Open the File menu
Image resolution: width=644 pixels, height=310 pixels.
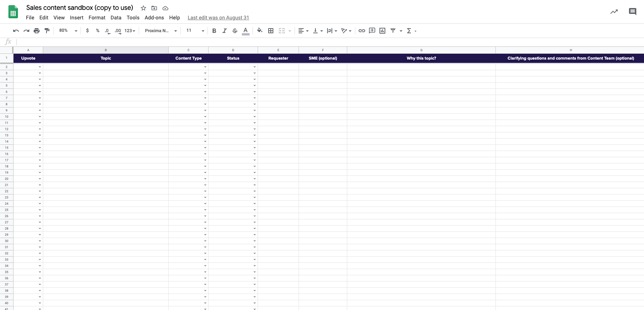[x=30, y=18]
